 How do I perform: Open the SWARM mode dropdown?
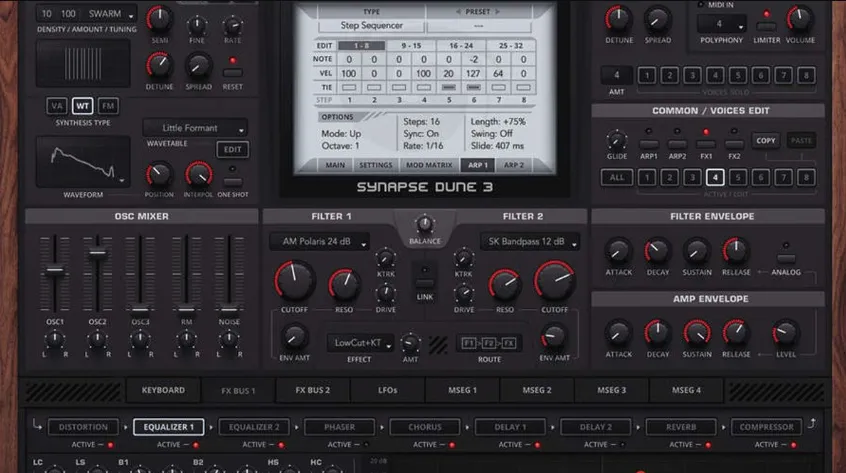click(x=111, y=14)
